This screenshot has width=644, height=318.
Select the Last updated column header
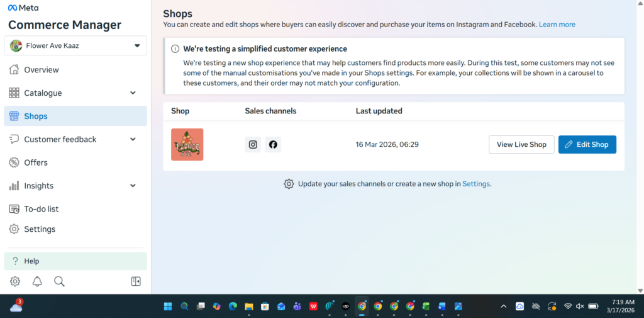tap(379, 111)
